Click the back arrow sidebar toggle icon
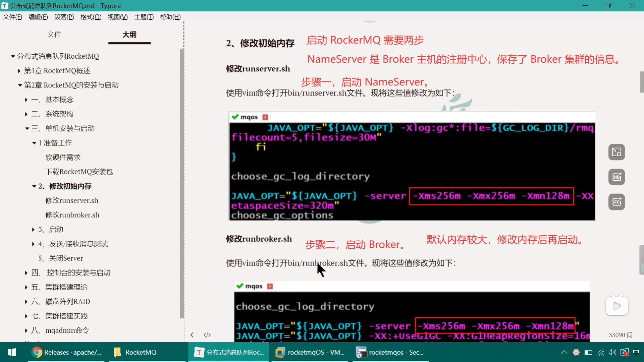Viewport: 644px width, 362px height. [x=192, y=335]
